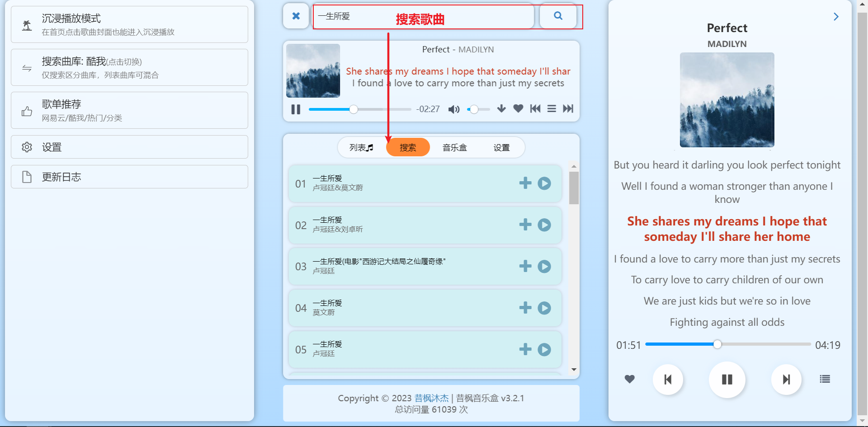Open 设置 in the left sidebar
This screenshot has height=427, width=868.
click(x=129, y=147)
